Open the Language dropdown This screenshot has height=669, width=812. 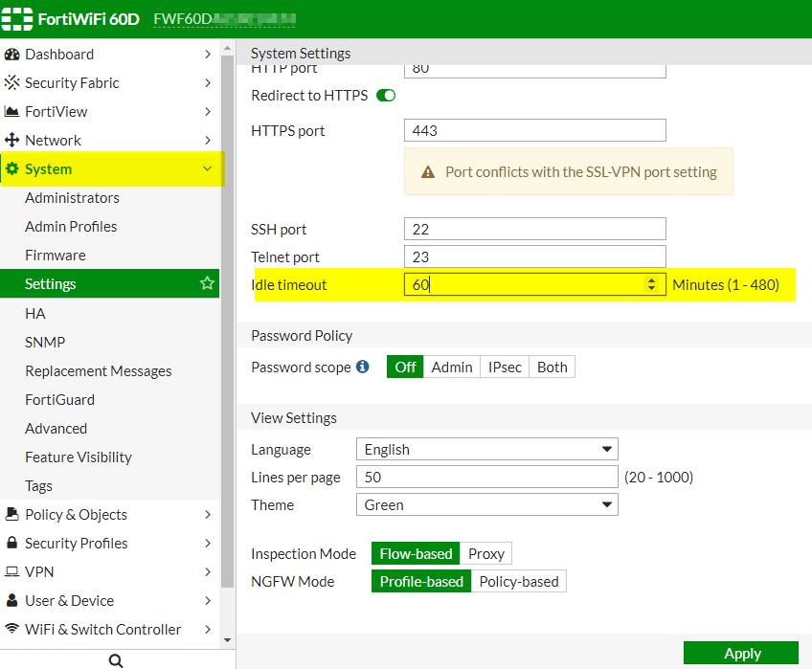click(486, 449)
